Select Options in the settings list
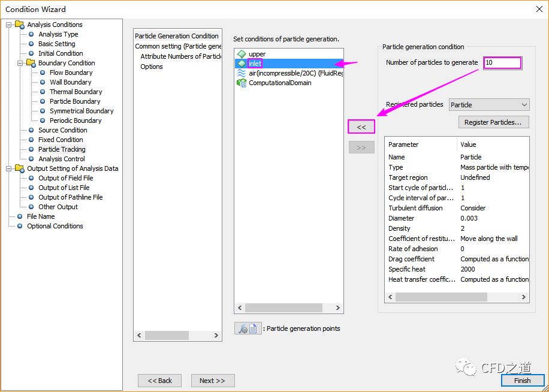 coord(152,67)
